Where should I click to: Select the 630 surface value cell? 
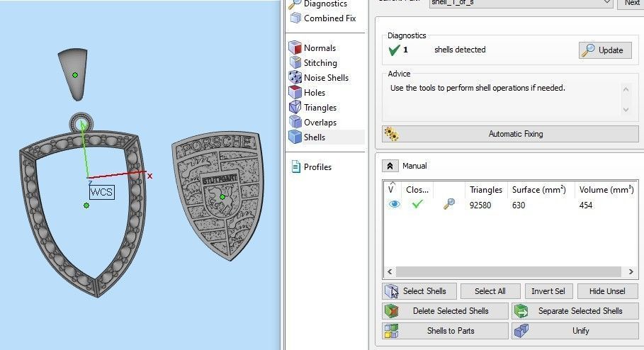pos(519,205)
